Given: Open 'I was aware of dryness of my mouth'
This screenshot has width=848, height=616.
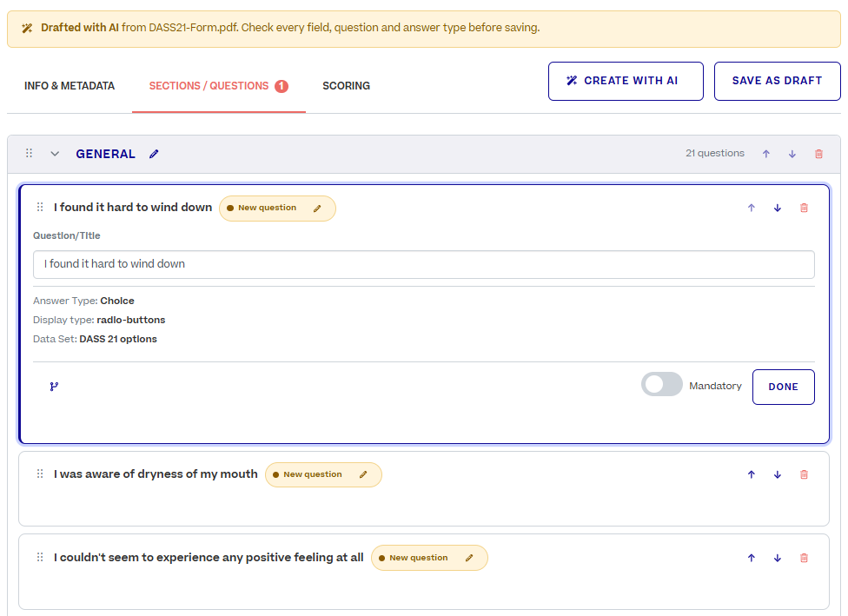Looking at the screenshot, I should pos(156,474).
